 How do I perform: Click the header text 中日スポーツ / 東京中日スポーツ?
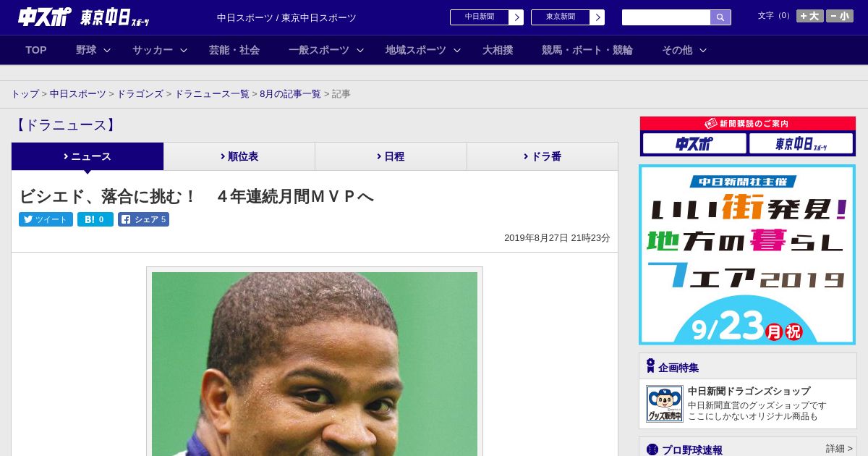point(286,18)
